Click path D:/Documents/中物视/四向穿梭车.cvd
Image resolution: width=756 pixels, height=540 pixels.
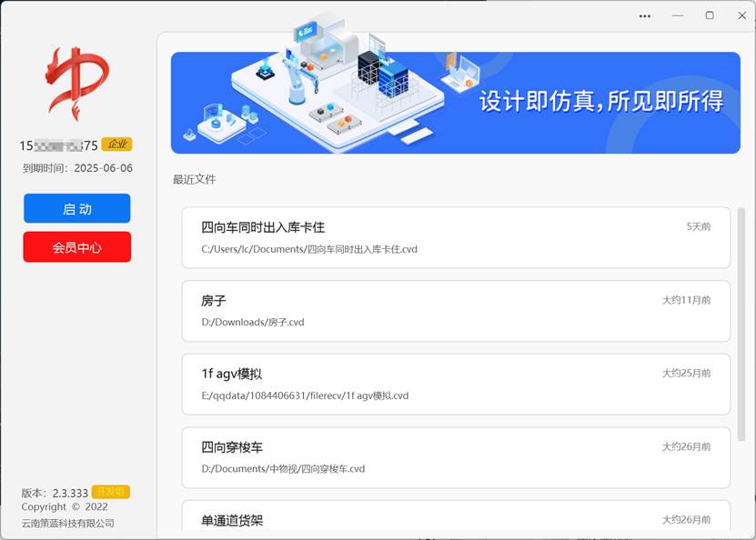(x=283, y=469)
